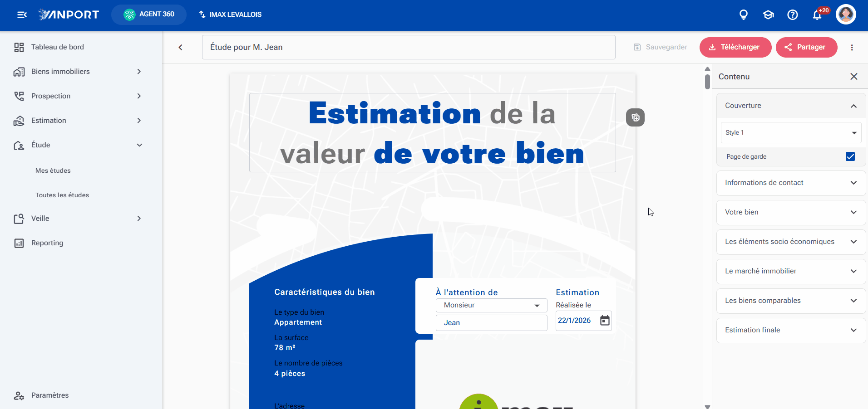
Task: Click the document vertical scrollbar thumb
Action: click(707, 82)
